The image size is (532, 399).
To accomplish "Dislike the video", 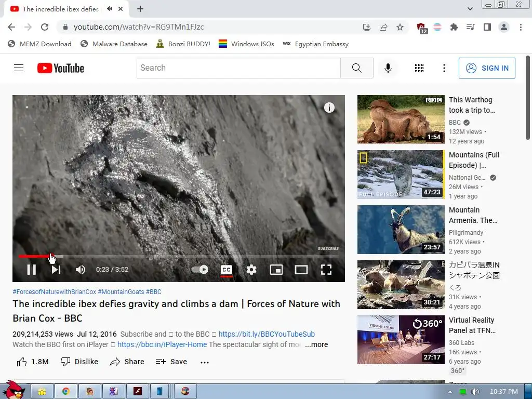I will (x=79, y=362).
